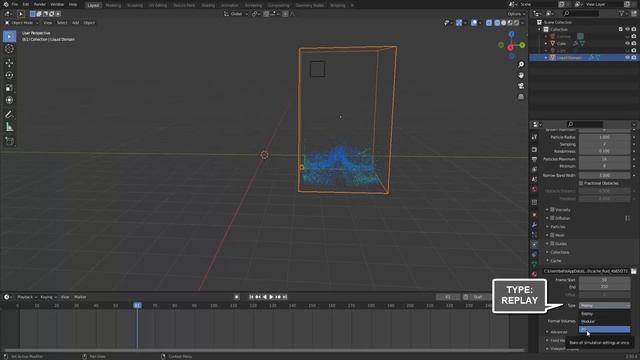Choose Replay in the Type list
640x360 pixels.
(x=604, y=314)
